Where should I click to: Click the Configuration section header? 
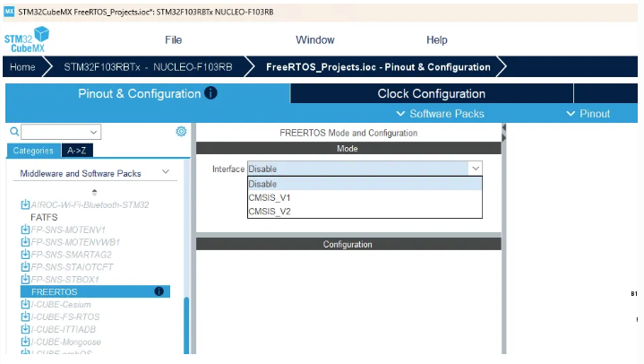pyautogui.click(x=348, y=244)
